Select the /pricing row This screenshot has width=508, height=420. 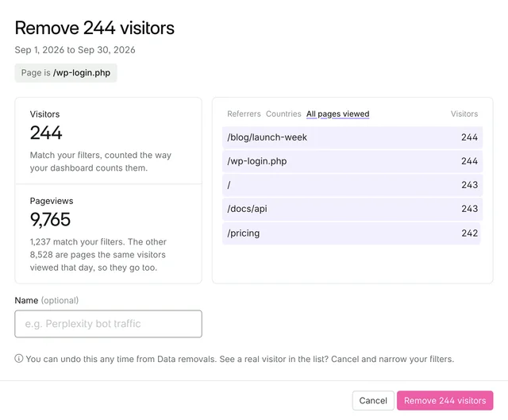pos(351,233)
